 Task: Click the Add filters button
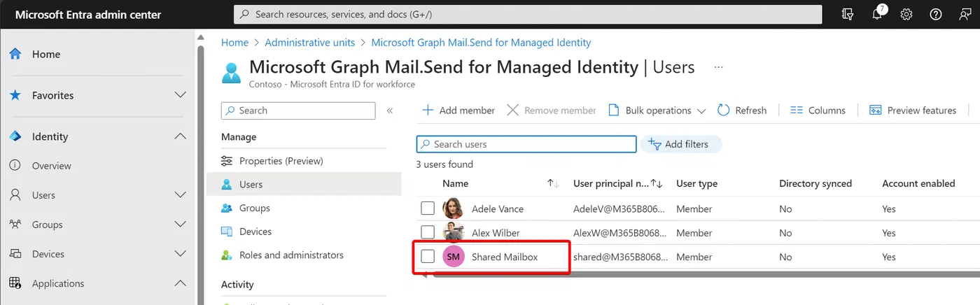pos(680,144)
